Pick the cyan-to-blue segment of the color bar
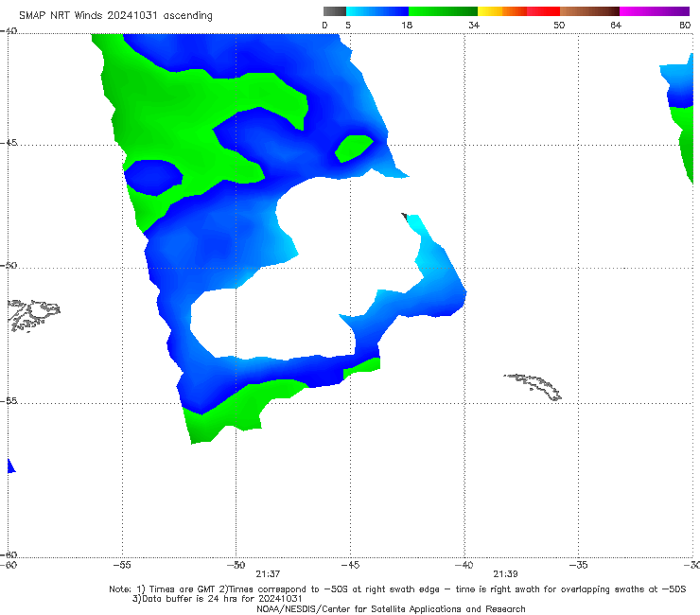This screenshot has width=700, height=615. (x=377, y=11)
